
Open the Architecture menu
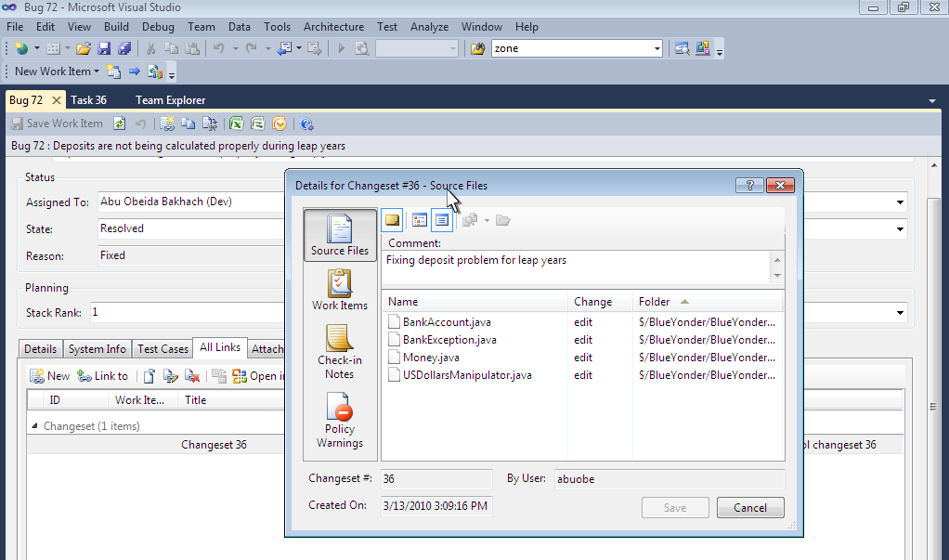click(x=333, y=27)
